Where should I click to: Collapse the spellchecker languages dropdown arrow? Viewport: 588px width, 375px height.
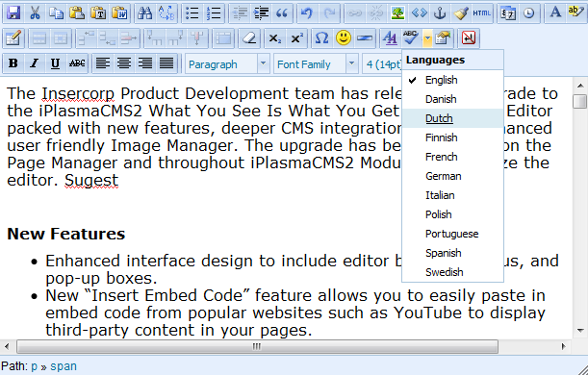click(427, 38)
